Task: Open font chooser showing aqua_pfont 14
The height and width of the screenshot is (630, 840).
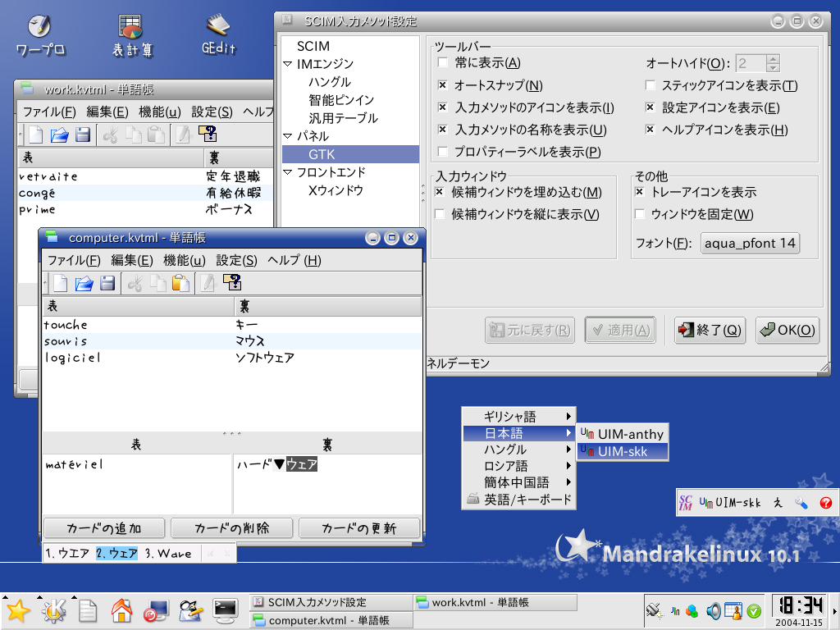Action: point(750,243)
